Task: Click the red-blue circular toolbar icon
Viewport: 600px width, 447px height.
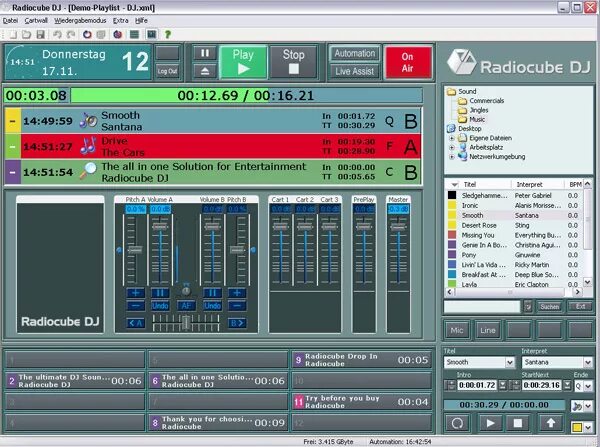Action: [x=87, y=34]
